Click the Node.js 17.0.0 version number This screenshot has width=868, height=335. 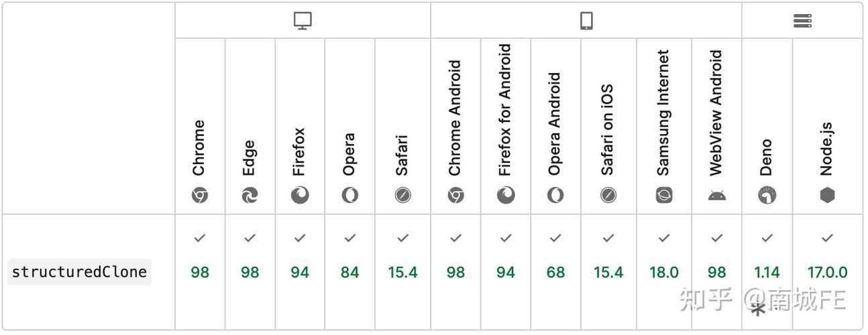point(827,273)
